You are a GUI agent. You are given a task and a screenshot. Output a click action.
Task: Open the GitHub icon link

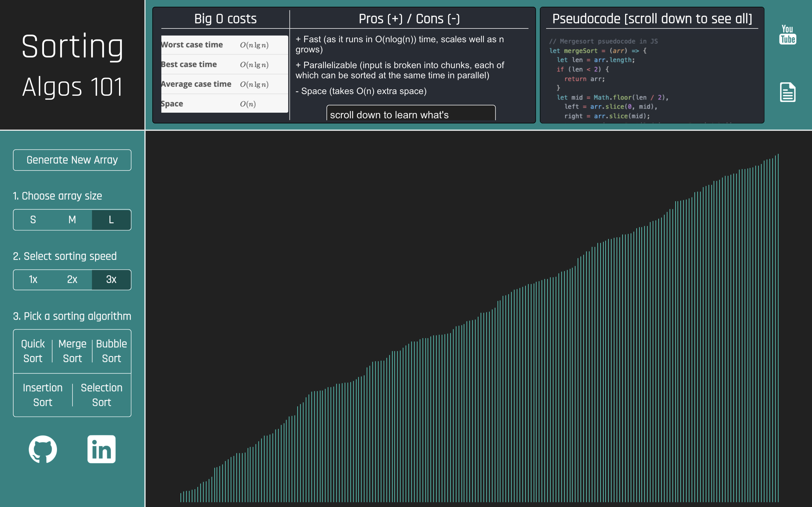[x=43, y=449]
